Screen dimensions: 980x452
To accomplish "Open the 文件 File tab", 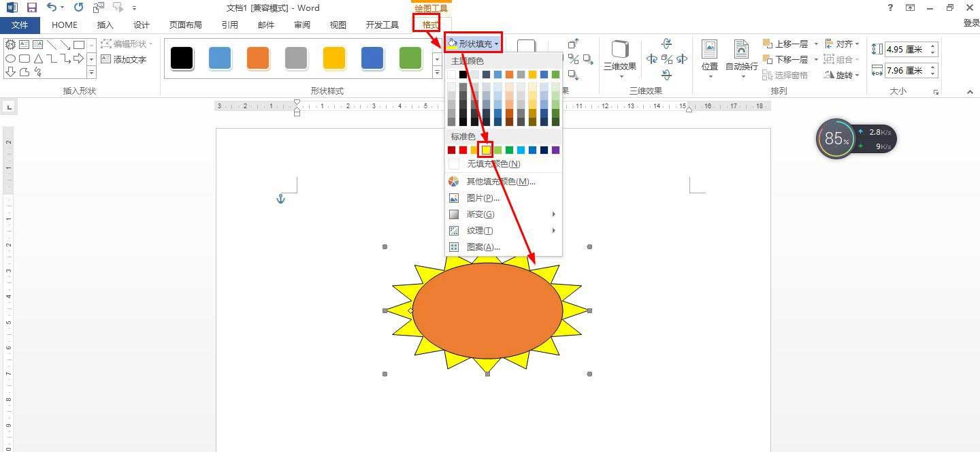I will [x=20, y=25].
